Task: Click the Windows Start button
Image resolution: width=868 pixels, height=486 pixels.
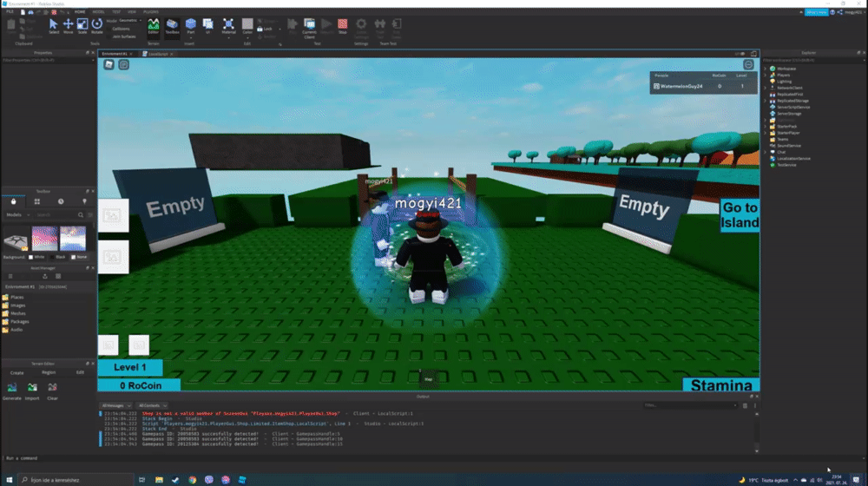Action: click(9, 480)
